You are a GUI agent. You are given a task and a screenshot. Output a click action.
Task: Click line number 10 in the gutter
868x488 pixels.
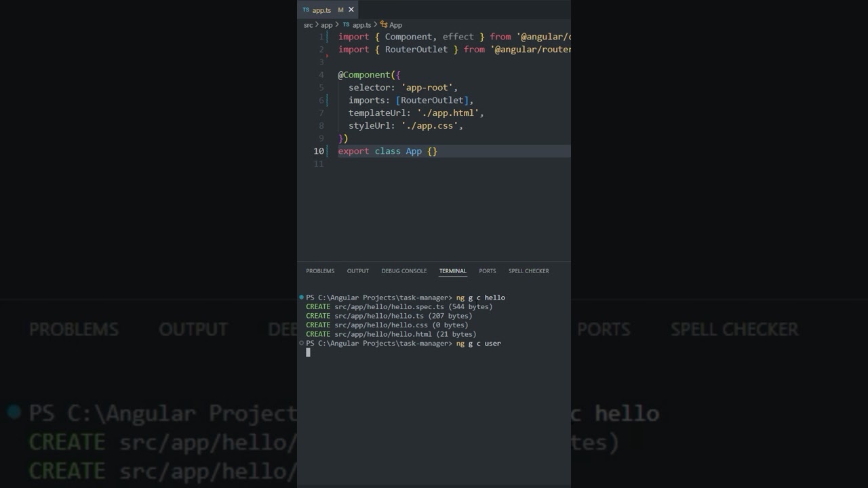point(319,151)
